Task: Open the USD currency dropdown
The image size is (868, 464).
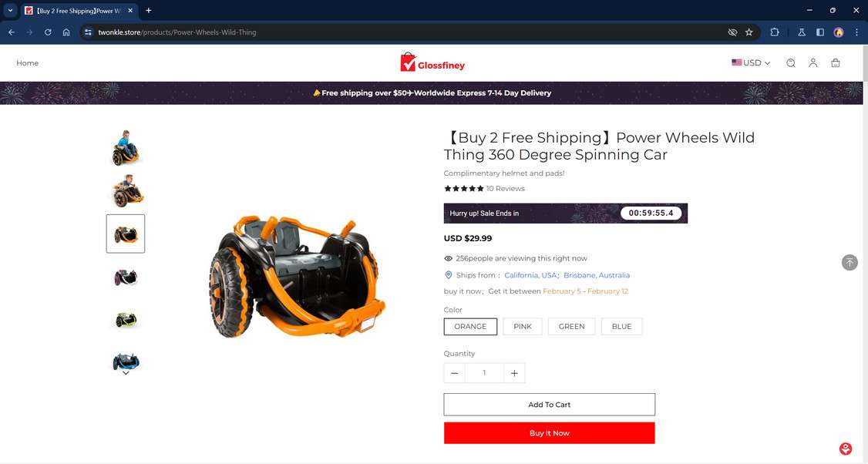Action: point(751,63)
